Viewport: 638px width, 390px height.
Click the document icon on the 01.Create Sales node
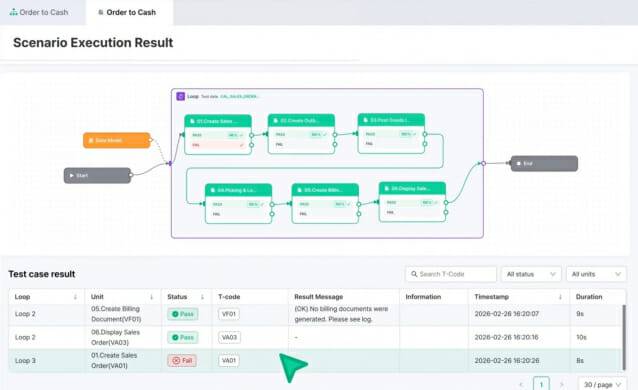pyautogui.click(x=192, y=121)
